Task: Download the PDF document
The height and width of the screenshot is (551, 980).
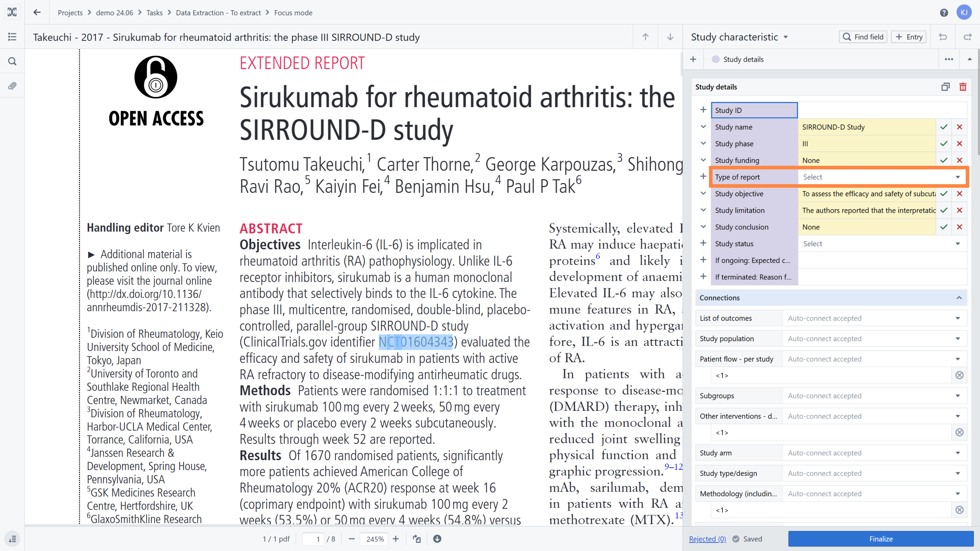Action: pyautogui.click(x=437, y=539)
